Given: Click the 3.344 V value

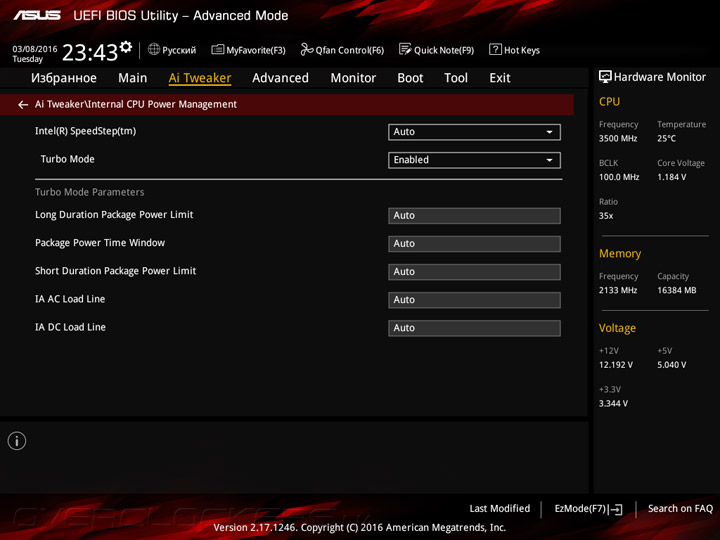Looking at the screenshot, I should tap(613, 404).
